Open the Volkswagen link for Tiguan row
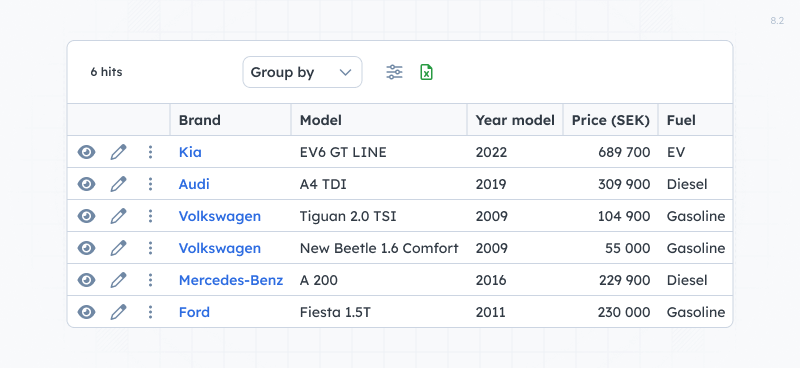This screenshot has height=368, width=800. click(x=219, y=216)
